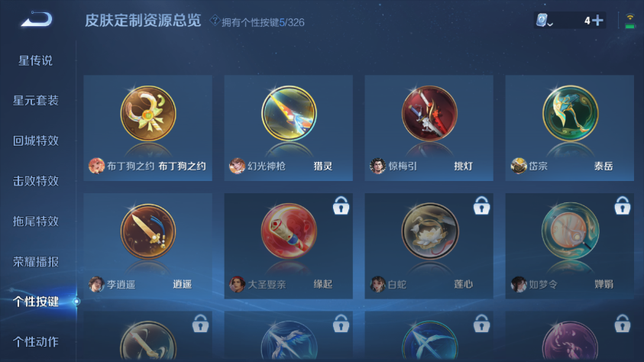Tap the lock on 婵娟 card

[623, 205]
